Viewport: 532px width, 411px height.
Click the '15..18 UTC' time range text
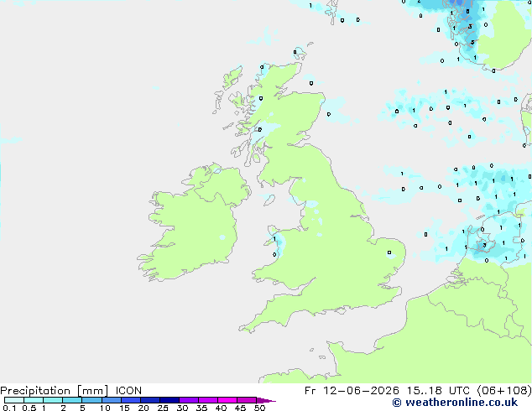(439, 391)
